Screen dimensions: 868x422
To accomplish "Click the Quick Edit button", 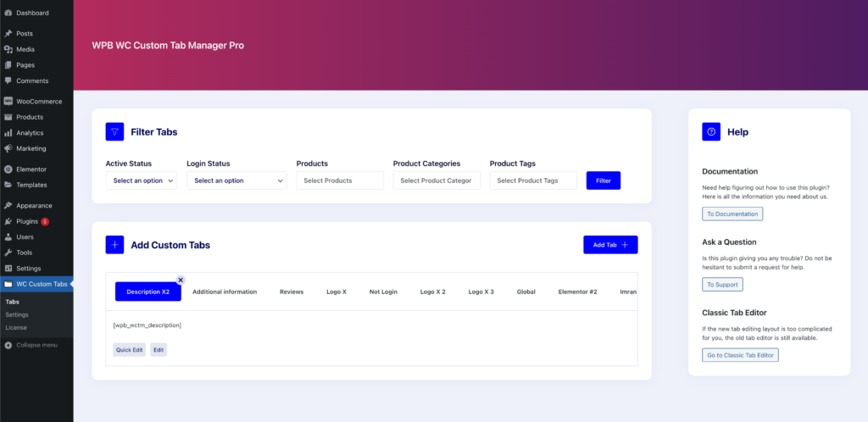I will tap(130, 349).
